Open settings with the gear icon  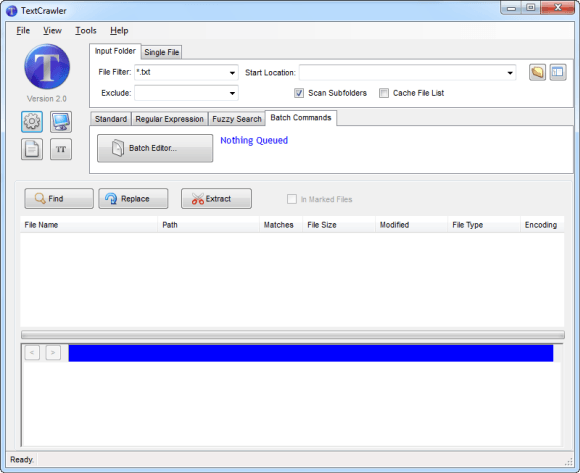(x=32, y=122)
